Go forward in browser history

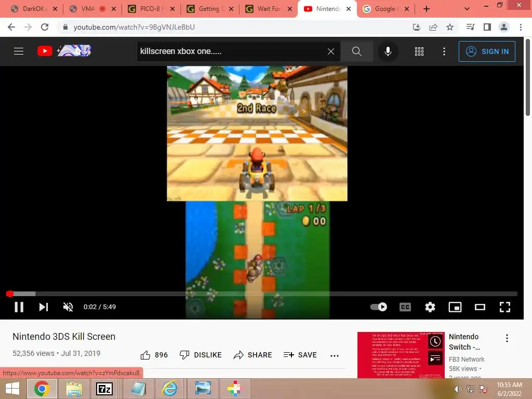28,27
